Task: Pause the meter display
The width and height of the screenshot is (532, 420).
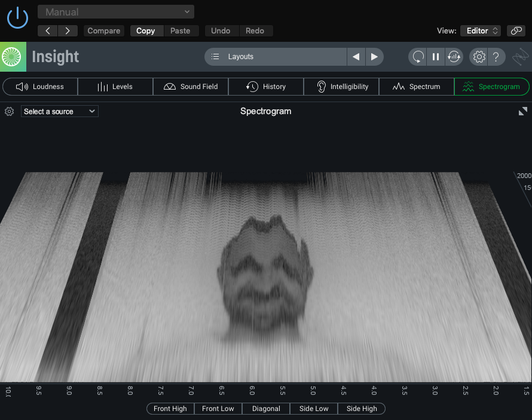Action: [436, 57]
